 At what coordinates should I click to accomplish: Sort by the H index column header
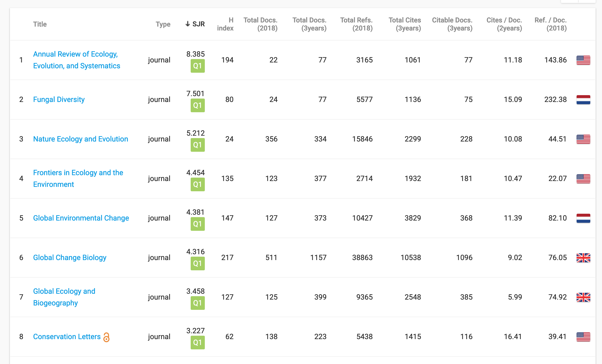coord(225,24)
